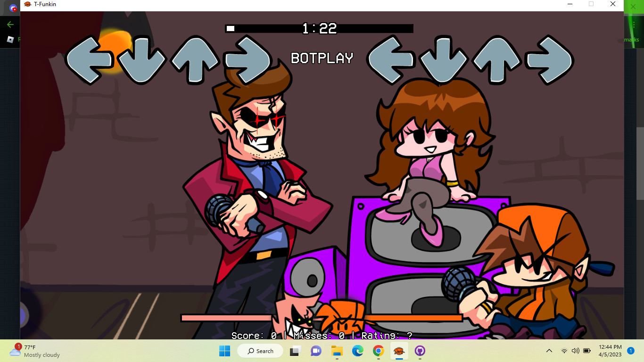
Task: Open the Windows Start menu
Action: tap(224, 351)
